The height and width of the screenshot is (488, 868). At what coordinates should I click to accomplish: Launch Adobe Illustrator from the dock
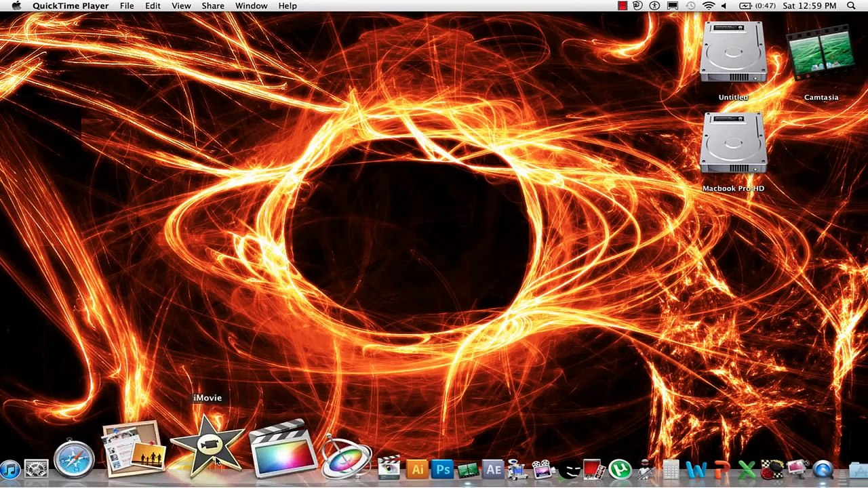(417, 468)
